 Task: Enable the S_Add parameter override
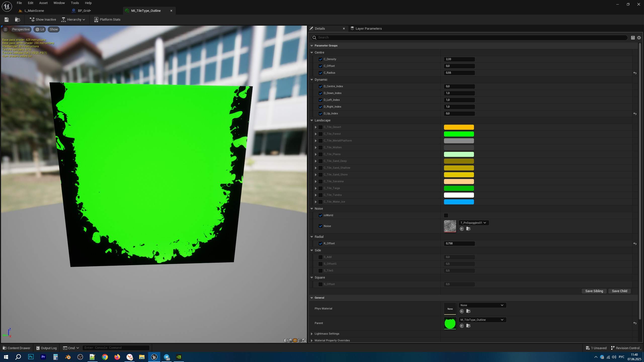320,257
